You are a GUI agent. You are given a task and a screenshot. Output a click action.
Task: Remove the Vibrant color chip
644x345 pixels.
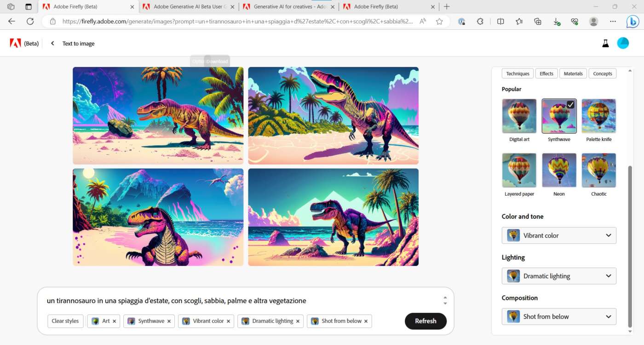click(x=229, y=321)
